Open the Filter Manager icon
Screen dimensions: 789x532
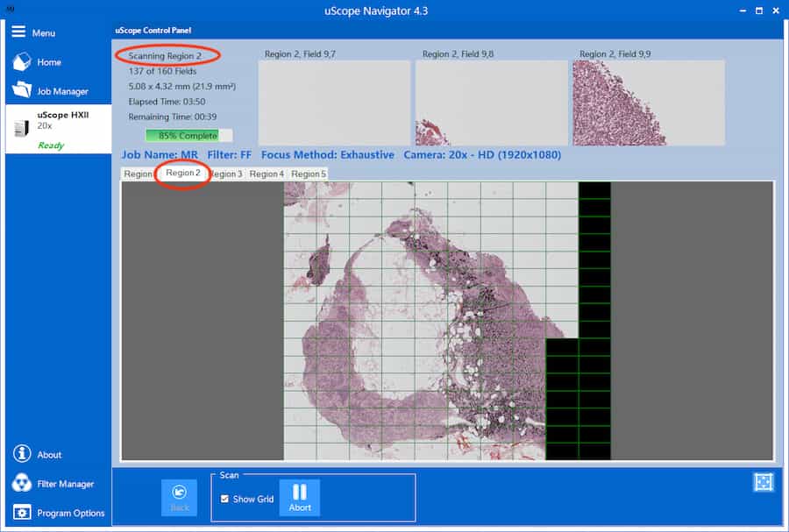point(22,484)
